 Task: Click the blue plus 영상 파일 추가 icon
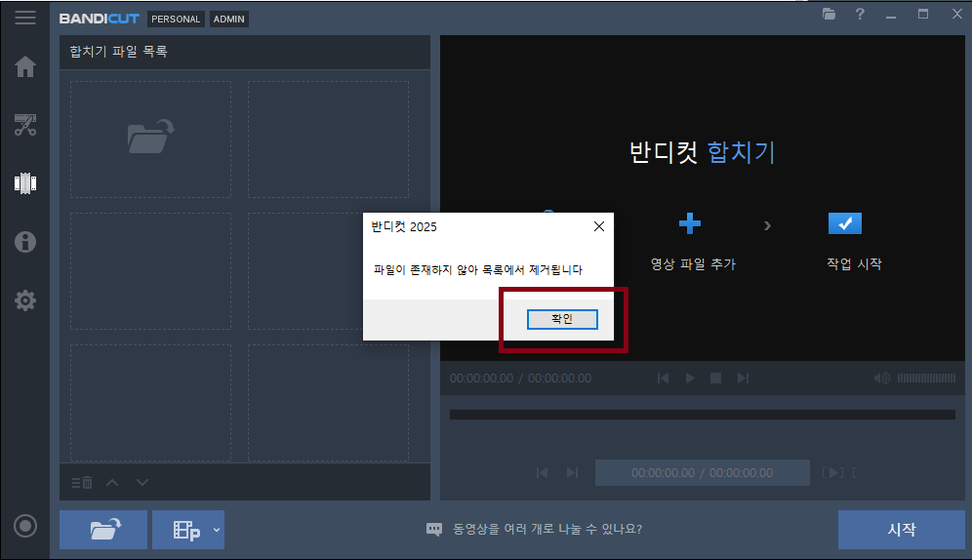coord(690,224)
